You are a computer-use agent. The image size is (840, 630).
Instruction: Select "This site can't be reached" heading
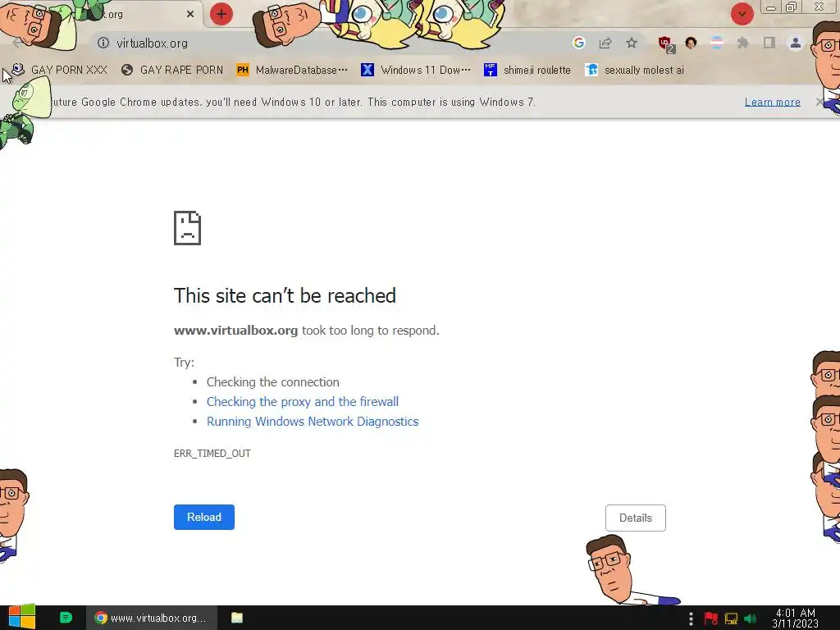tap(285, 295)
